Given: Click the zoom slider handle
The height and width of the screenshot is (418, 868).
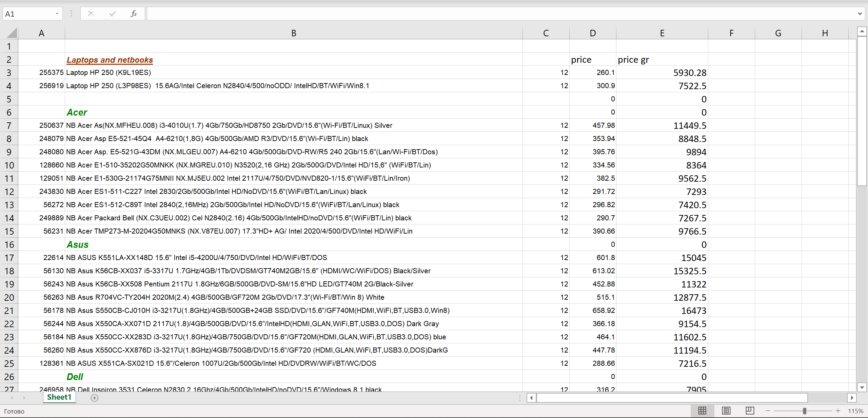Looking at the screenshot, I should coord(804,411).
